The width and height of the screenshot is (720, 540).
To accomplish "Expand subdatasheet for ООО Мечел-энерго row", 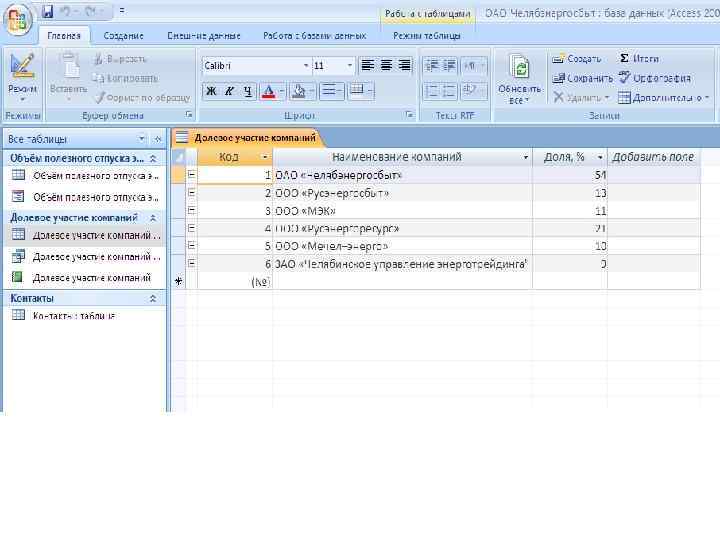I will [191, 246].
